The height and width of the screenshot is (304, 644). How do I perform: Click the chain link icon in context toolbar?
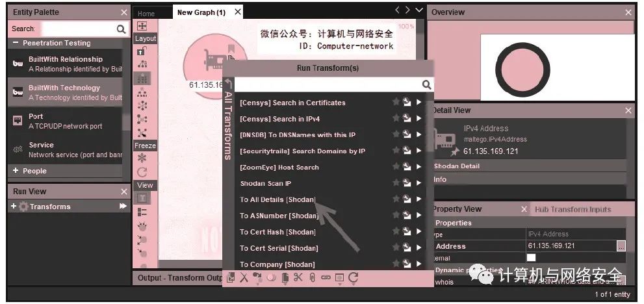(326, 278)
